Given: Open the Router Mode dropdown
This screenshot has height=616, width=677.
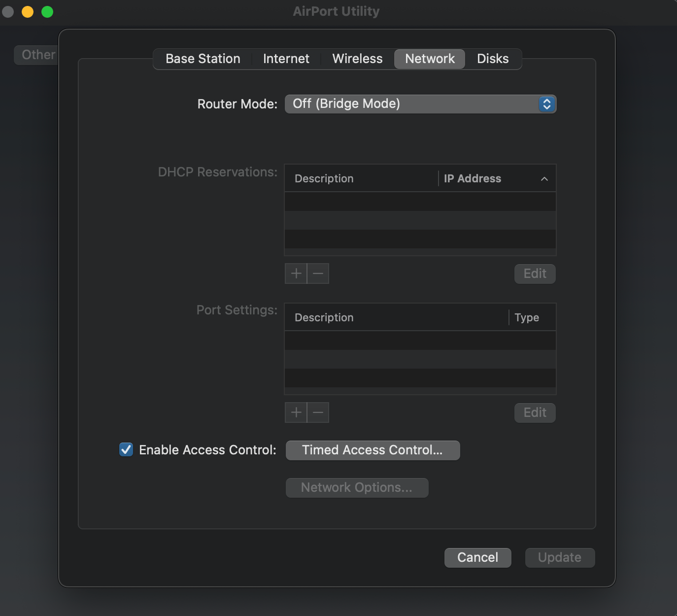Looking at the screenshot, I should point(421,104).
